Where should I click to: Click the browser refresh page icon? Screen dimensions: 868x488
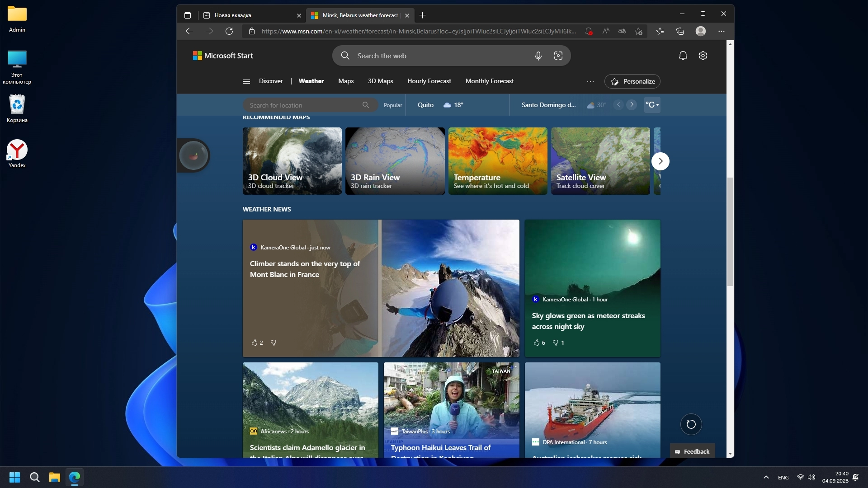229,31
